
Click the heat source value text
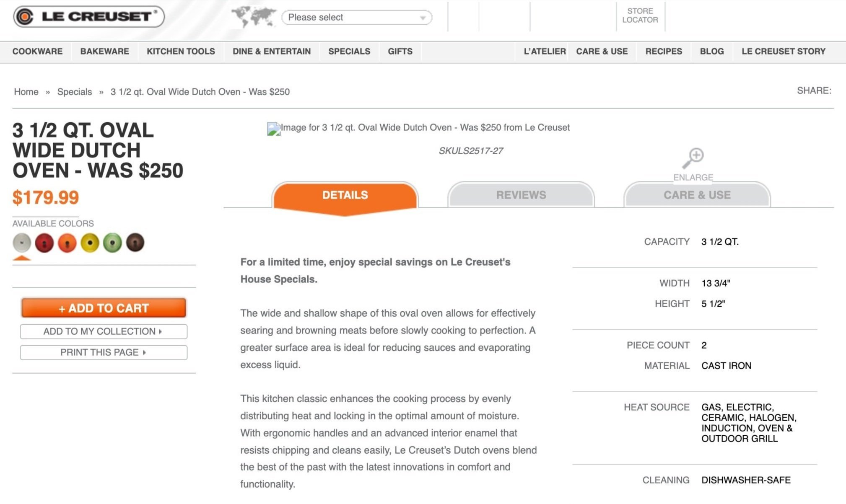749,423
